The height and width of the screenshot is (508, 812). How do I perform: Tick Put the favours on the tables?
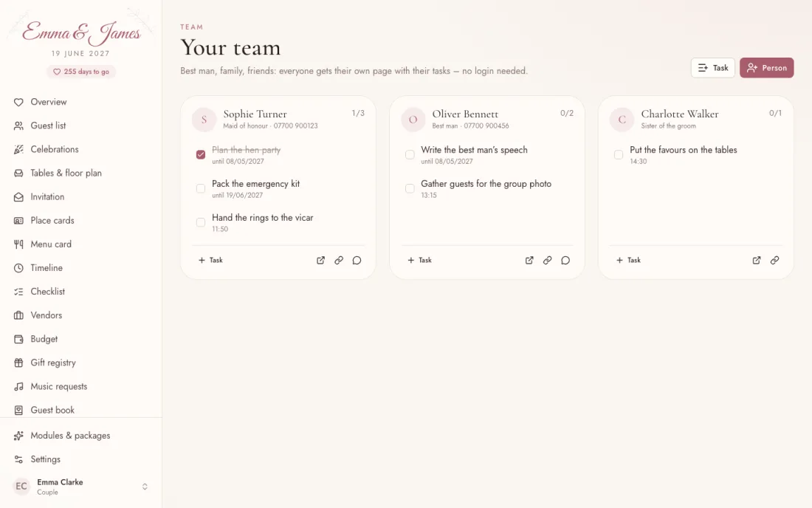point(619,154)
